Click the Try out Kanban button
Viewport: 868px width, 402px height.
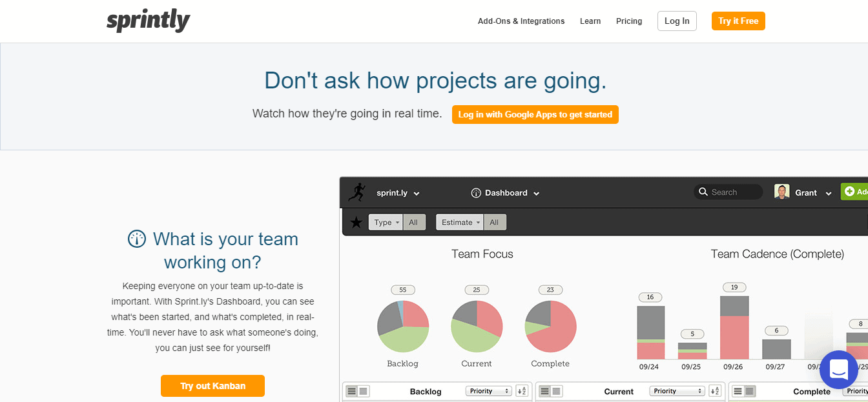(x=213, y=386)
